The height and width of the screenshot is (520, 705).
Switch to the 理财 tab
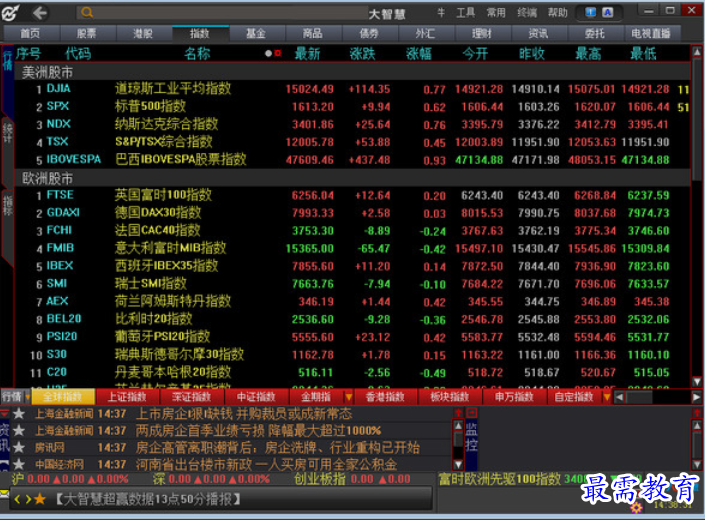(482, 33)
